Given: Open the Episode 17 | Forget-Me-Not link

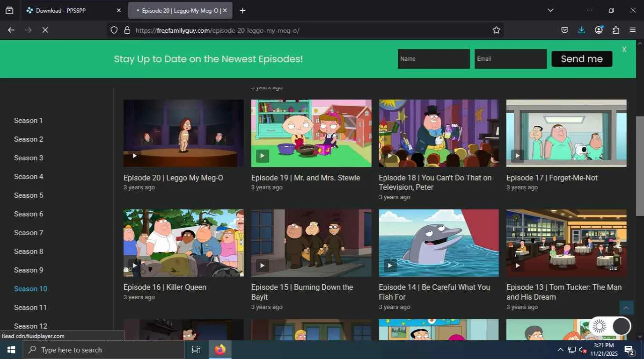Looking at the screenshot, I should pos(552,178).
